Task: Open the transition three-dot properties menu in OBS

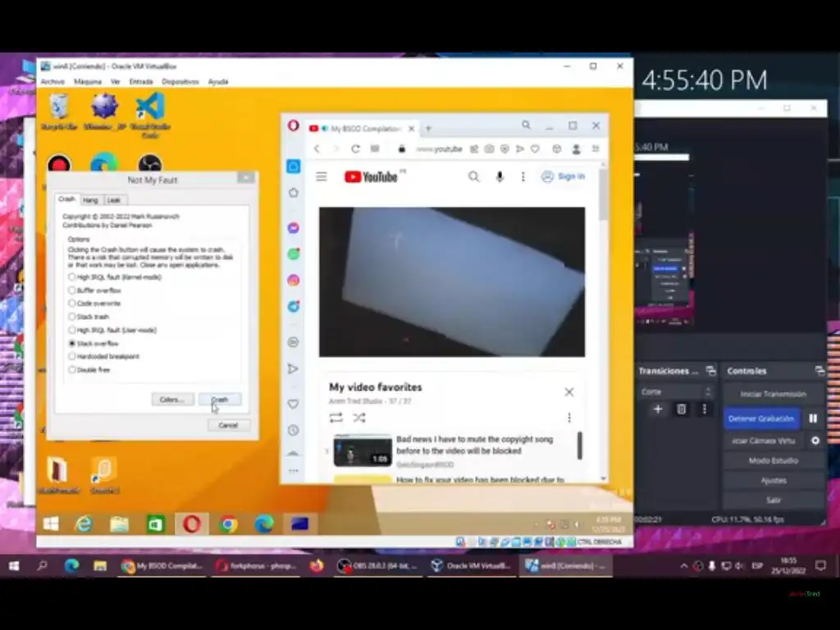Action: pos(704,409)
